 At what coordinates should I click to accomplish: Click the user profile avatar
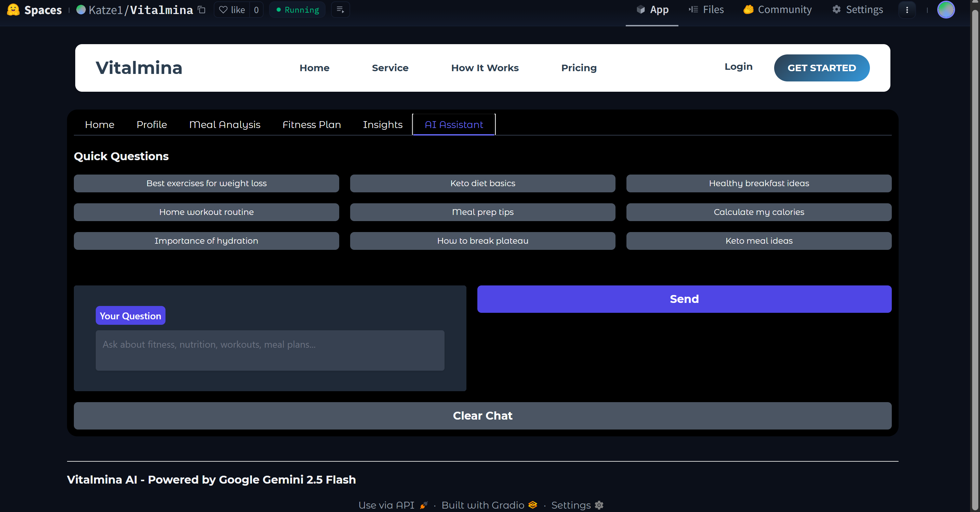point(946,10)
